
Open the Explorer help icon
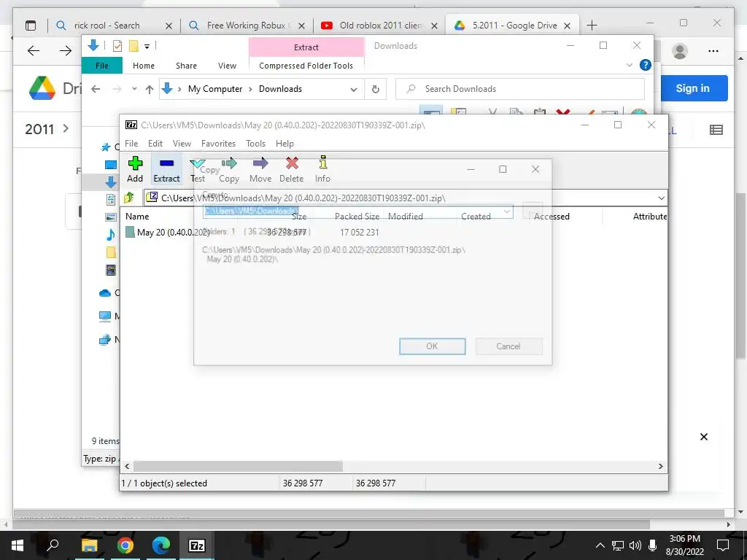tap(646, 65)
